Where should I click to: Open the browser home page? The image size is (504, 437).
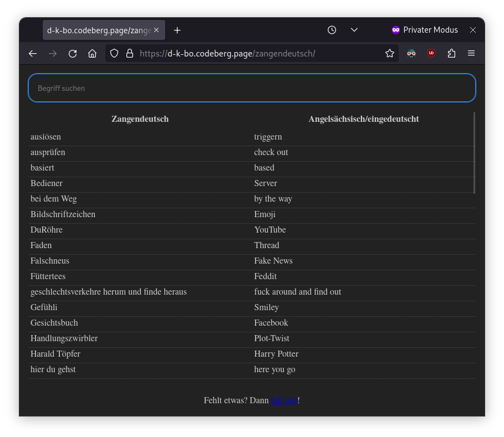coord(92,54)
